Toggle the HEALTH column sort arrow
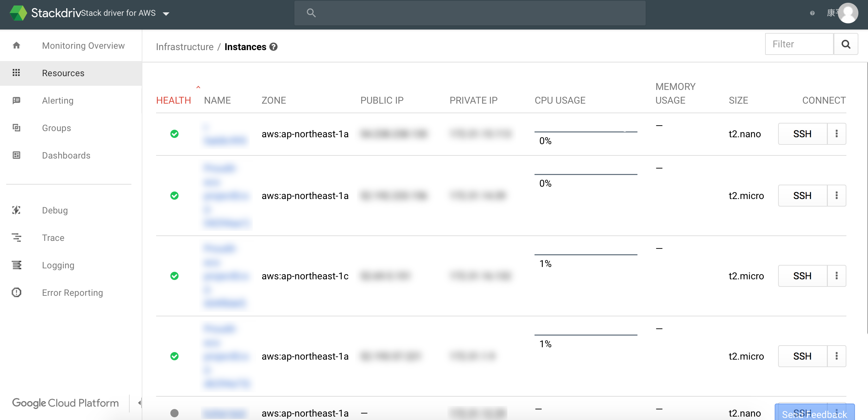This screenshot has height=420, width=868. coord(198,87)
